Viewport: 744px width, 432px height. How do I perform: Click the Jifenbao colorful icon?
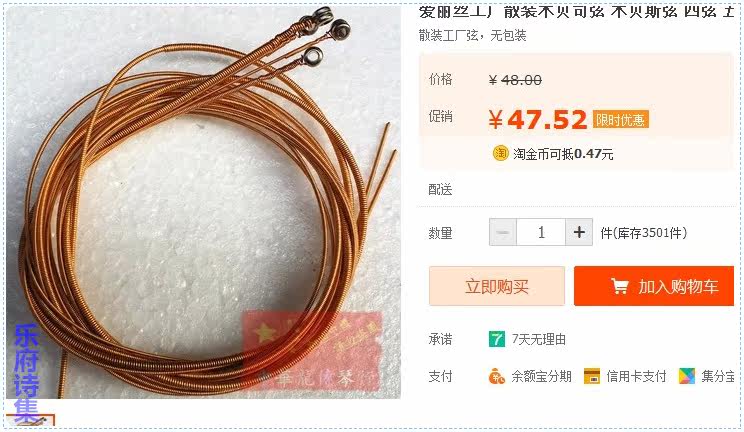(687, 376)
